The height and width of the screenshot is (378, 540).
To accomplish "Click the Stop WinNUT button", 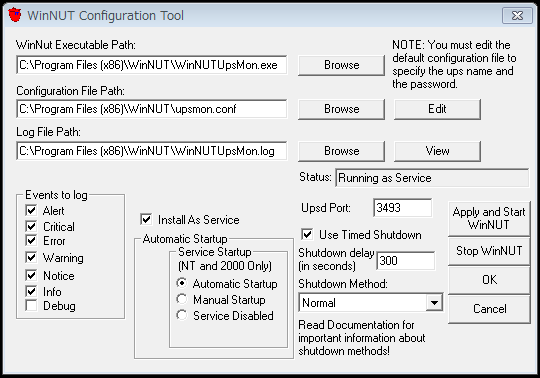I will point(489,251).
